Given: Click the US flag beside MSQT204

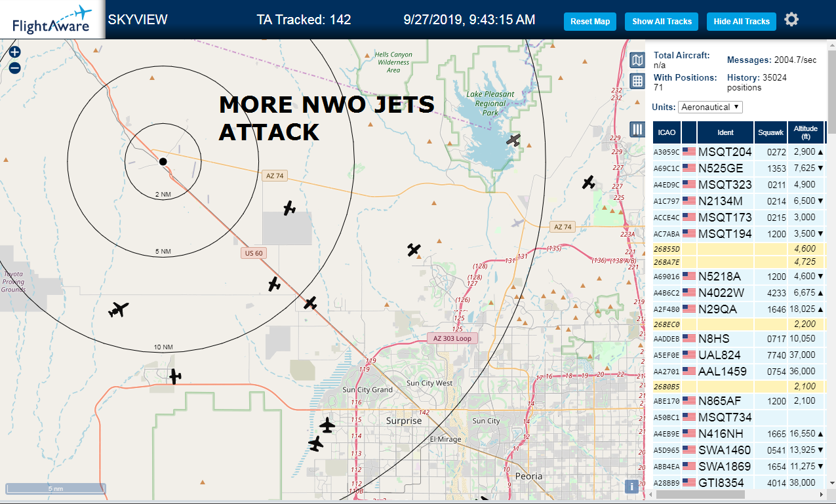Looking at the screenshot, I should coord(689,151).
